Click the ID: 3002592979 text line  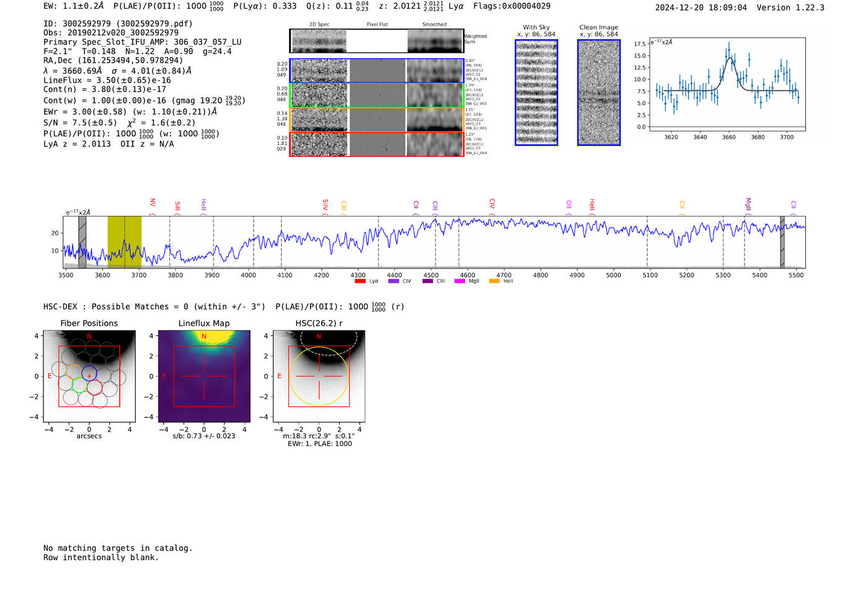pos(118,24)
